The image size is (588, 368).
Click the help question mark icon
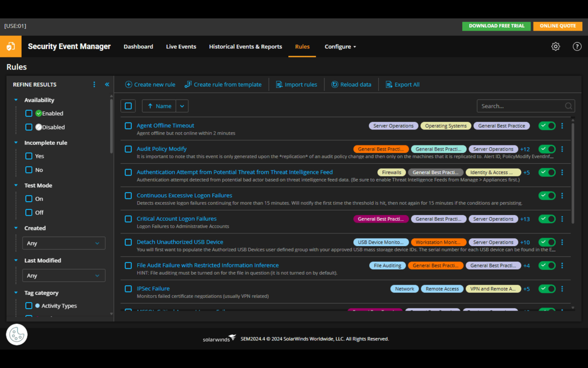tap(577, 47)
